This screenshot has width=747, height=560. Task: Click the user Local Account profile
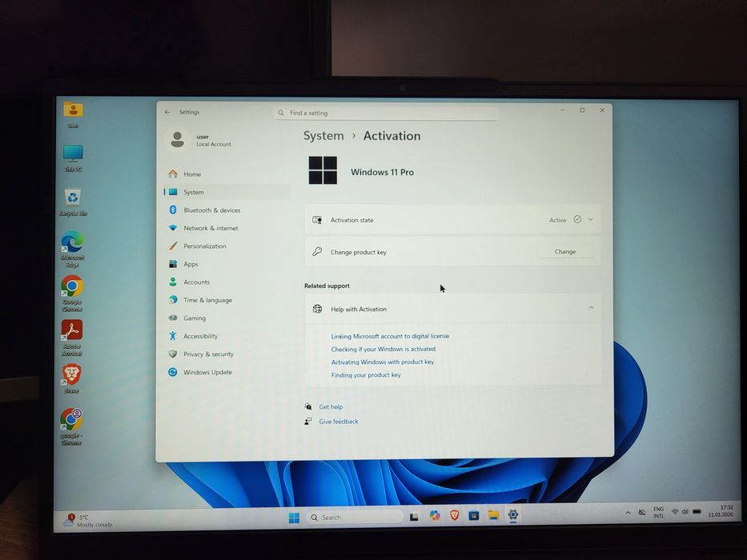(199, 140)
